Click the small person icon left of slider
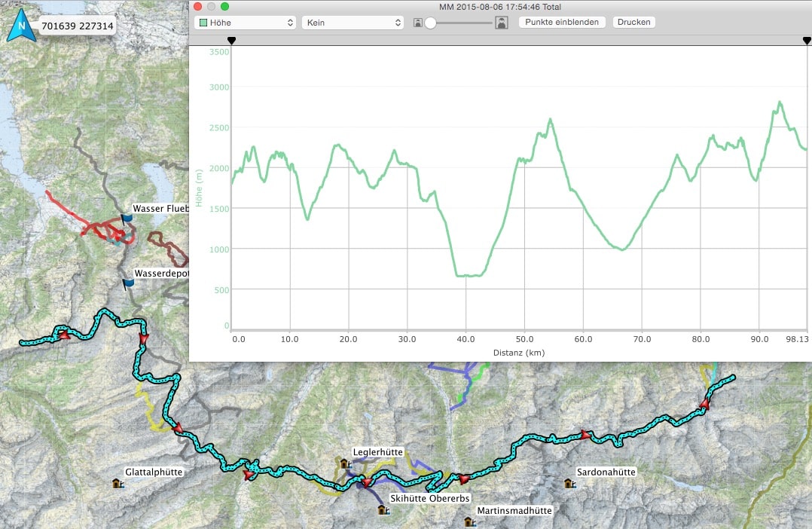 (418, 23)
